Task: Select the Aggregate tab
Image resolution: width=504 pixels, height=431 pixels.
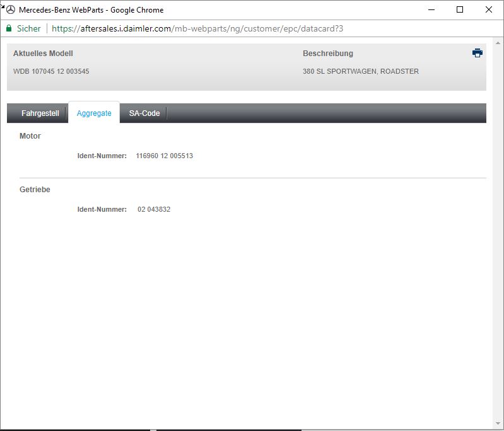Action: coord(94,113)
